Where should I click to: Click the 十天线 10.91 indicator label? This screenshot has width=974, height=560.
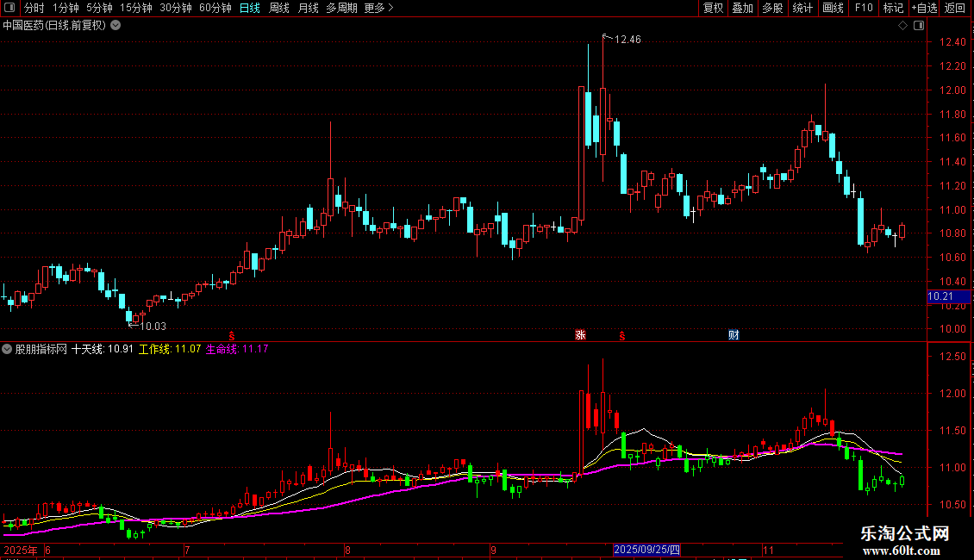(103, 349)
